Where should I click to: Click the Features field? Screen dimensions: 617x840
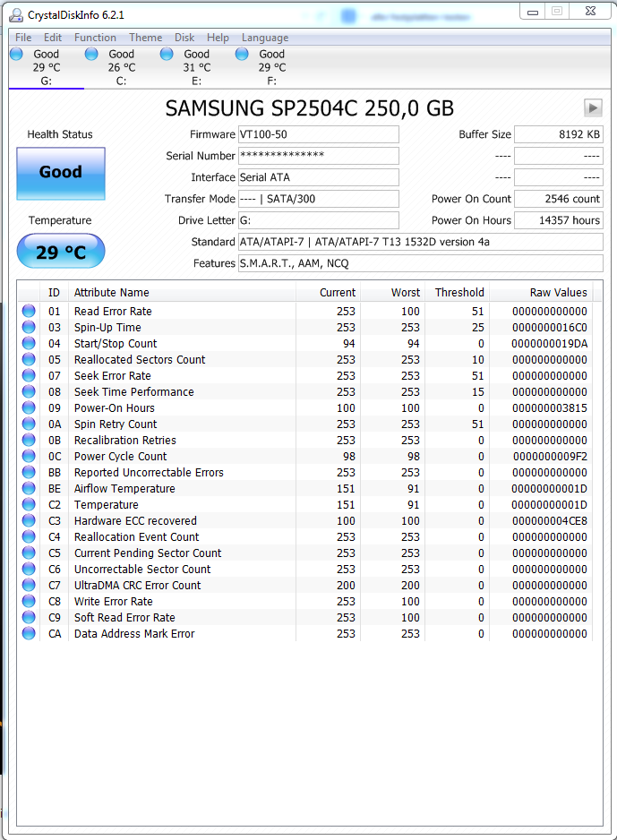421,263
